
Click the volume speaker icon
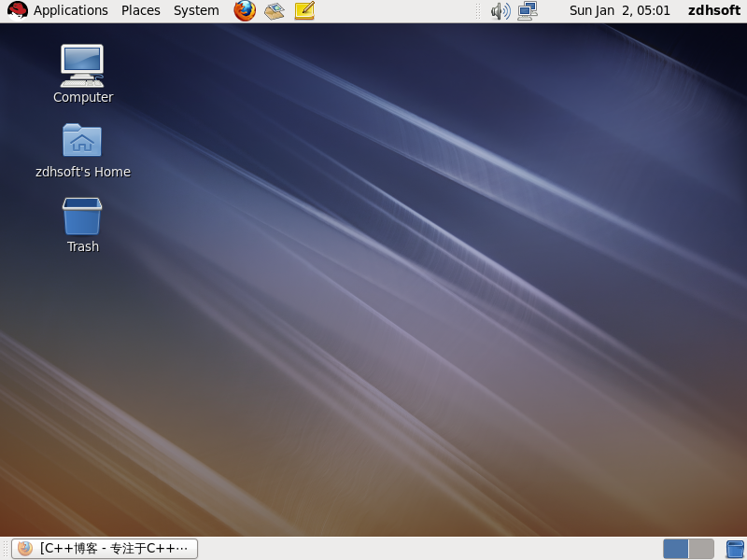(x=500, y=10)
